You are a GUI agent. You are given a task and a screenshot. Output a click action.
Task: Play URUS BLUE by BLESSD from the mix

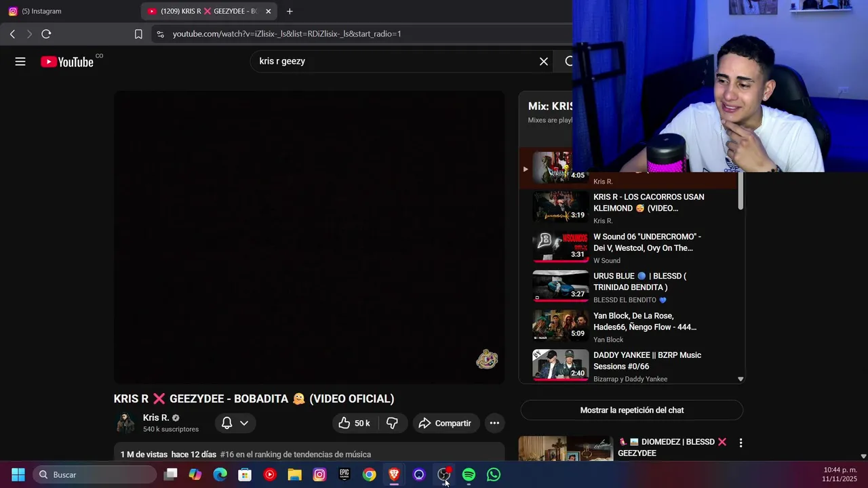pos(640,282)
